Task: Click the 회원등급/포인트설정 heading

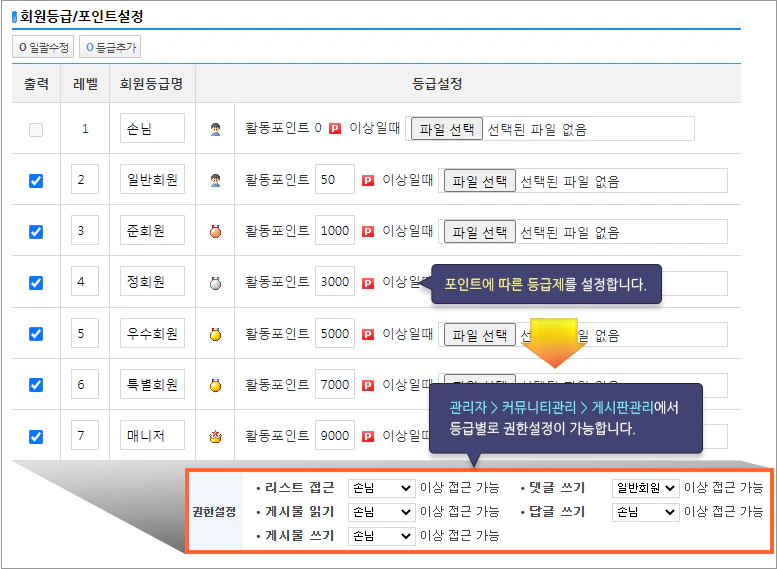Action: (81, 16)
